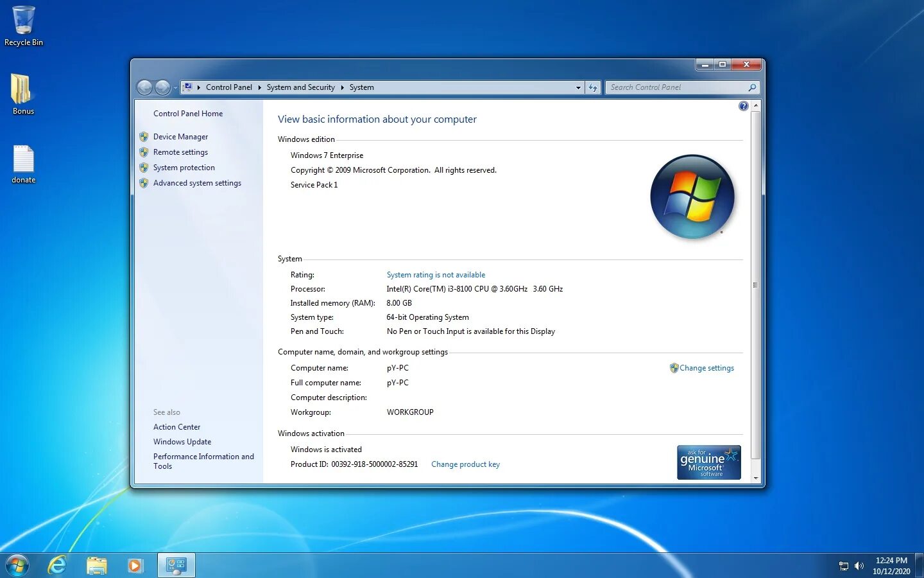The height and width of the screenshot is (578, 924).
Task: Click Change settings link
Action: [706, 368]
